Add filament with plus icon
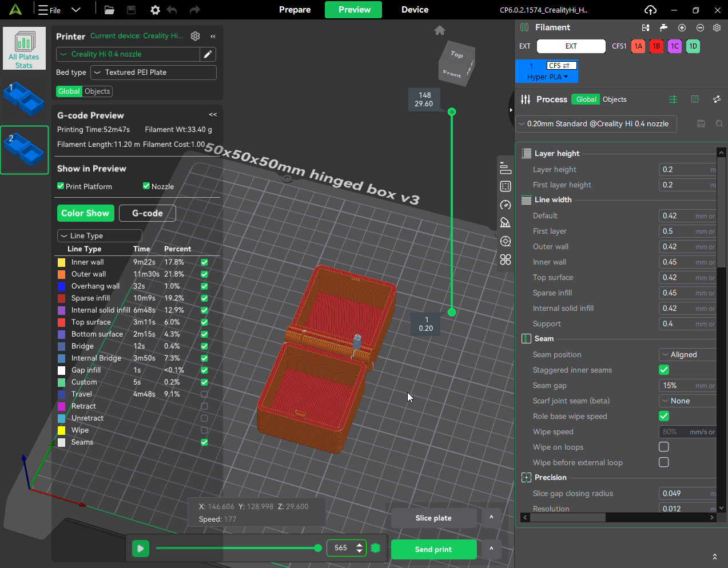 pos(682,27)
